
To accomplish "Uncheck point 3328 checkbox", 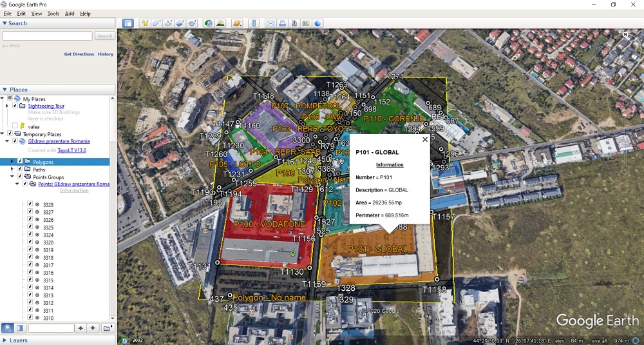I will (30, 204).
